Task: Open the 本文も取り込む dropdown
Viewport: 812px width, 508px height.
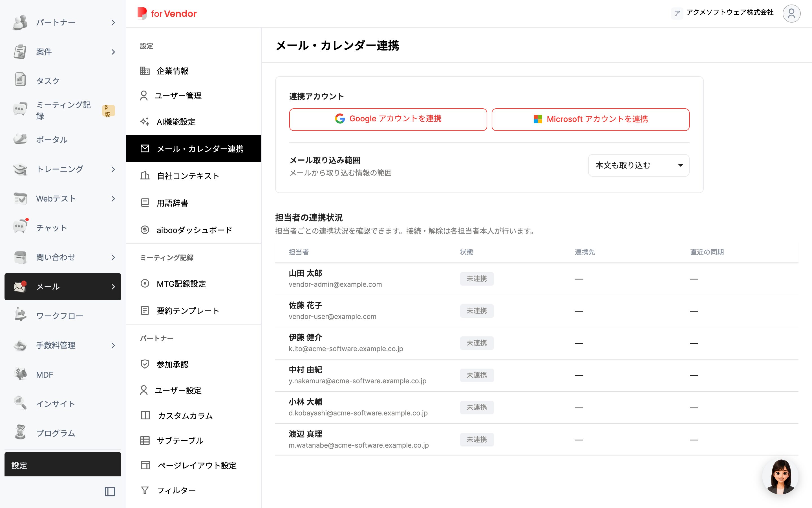Action: [x=639, y=165]
